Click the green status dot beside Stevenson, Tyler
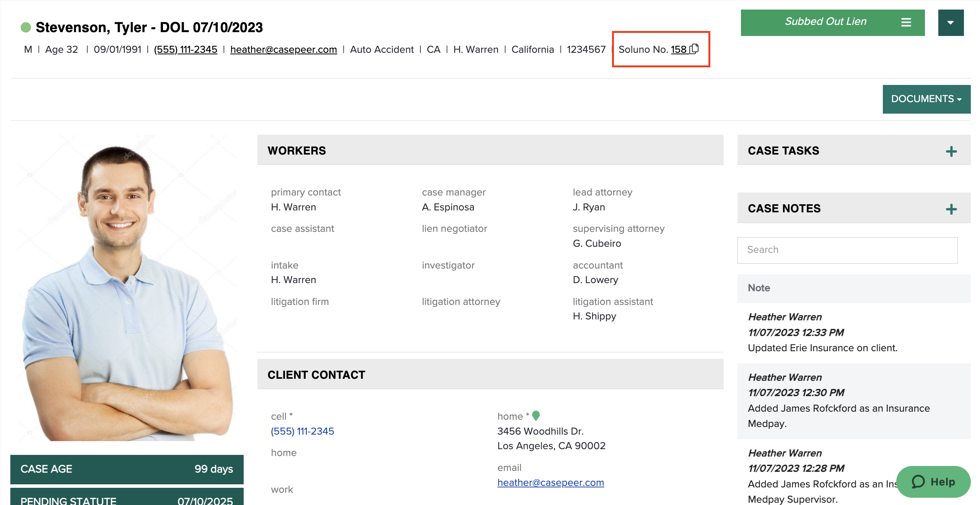Viewport: 980px width, 505px height. (25, 27)
